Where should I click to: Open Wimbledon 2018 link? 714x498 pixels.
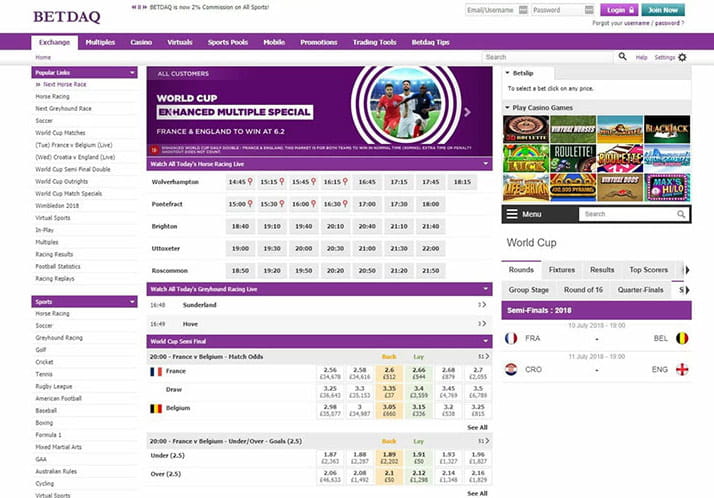(x=57, y=205)
